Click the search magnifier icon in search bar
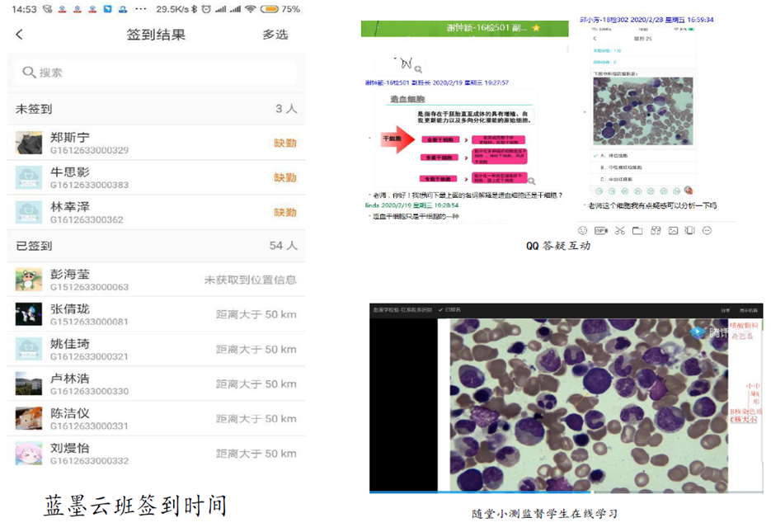This screenshot has width=771, height=532. [x=29, y=73]
